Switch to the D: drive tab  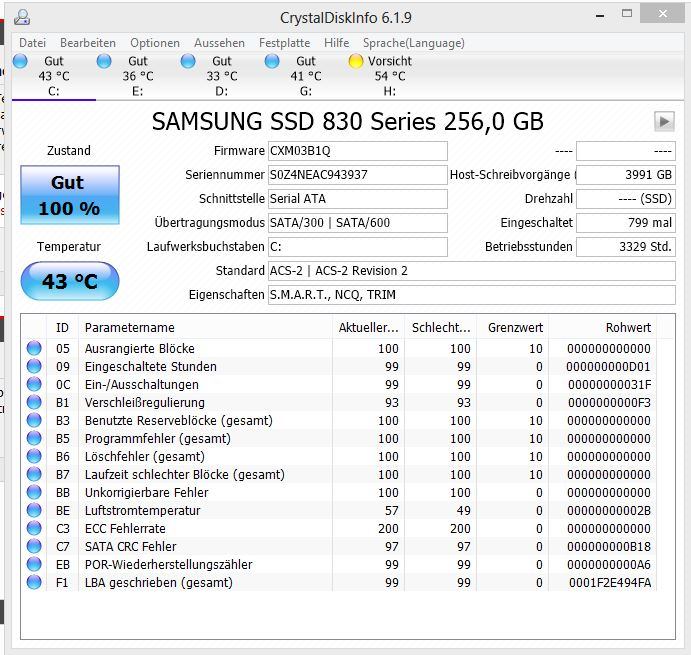[x=222, y=76]
